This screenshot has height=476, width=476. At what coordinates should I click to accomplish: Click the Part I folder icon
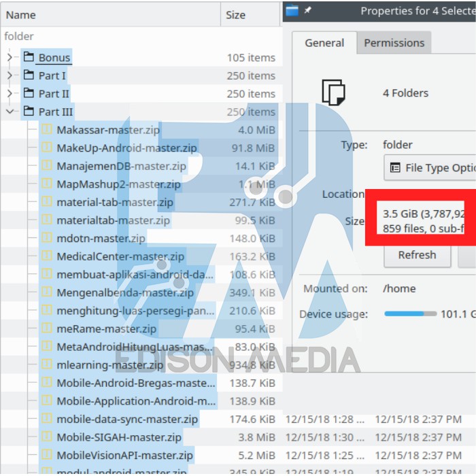click(x=29, y=75)
